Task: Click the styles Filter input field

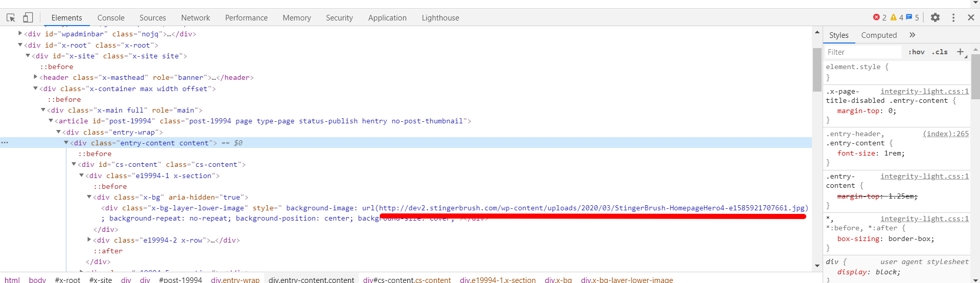Action: 863,52
